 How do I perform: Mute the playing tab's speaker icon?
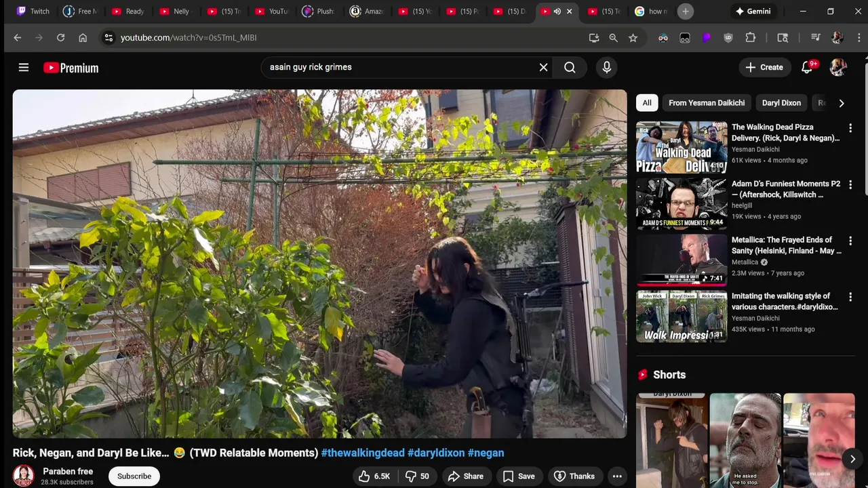point(557,12)
